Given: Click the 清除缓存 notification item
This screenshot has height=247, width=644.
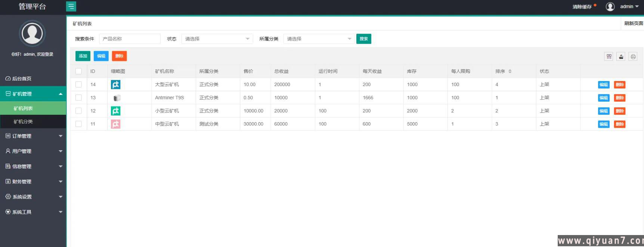Looking at the screenshot, I should pos(582,7).
